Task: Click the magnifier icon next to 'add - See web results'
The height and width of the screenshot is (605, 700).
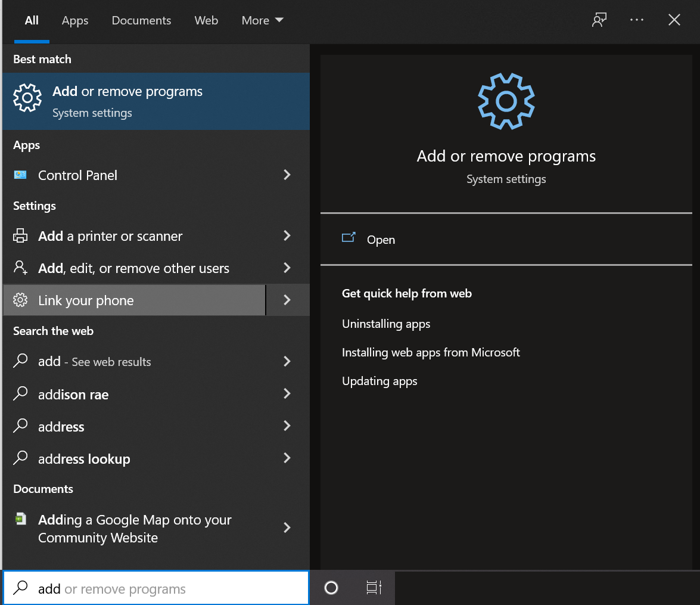Action: coord(20,361)
